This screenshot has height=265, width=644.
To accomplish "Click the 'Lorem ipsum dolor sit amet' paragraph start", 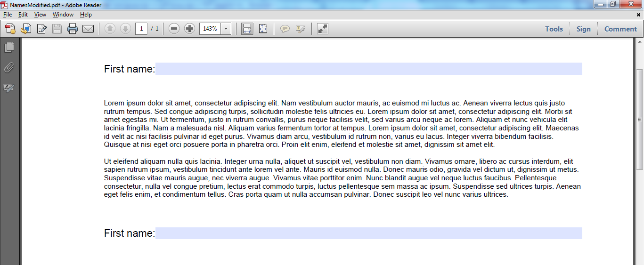I will 147,103.
